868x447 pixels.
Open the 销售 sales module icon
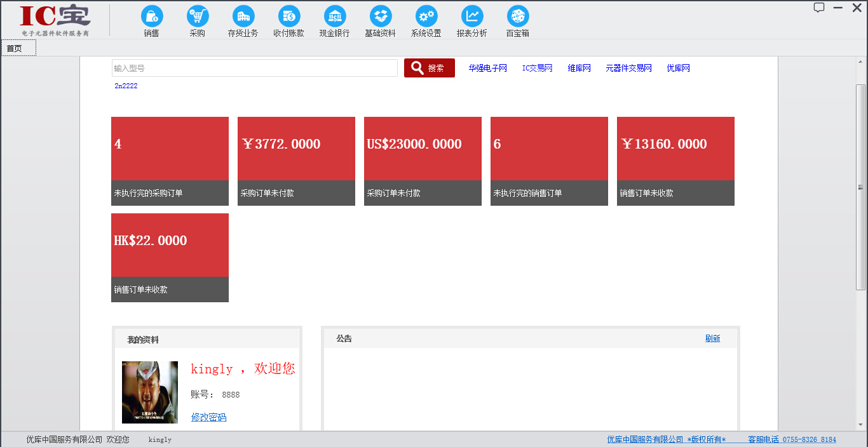pos(151,22)
